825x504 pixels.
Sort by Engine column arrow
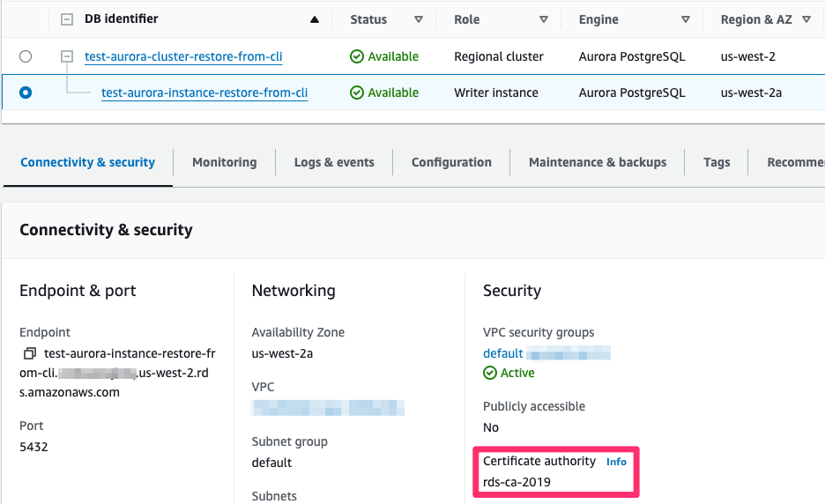pyautogui.click(x=686, y=19)
